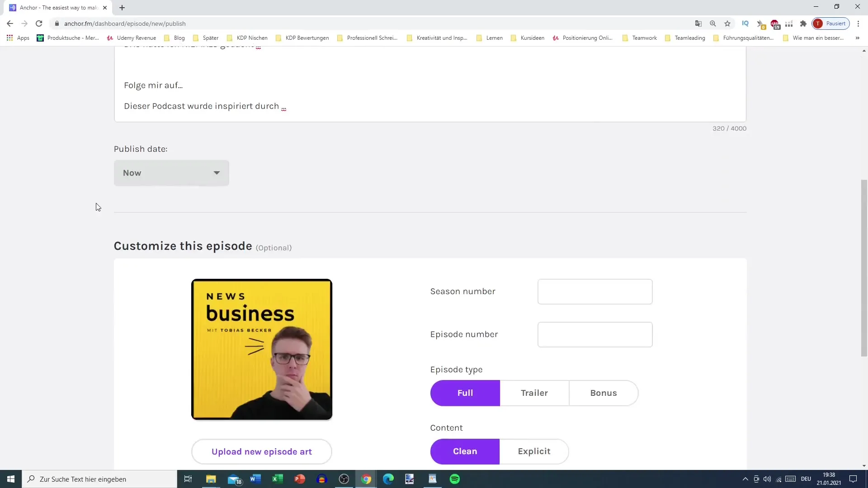Open the Produktsuche bookmark
Viewport: 868px width, 488px height.
point(68,38)
